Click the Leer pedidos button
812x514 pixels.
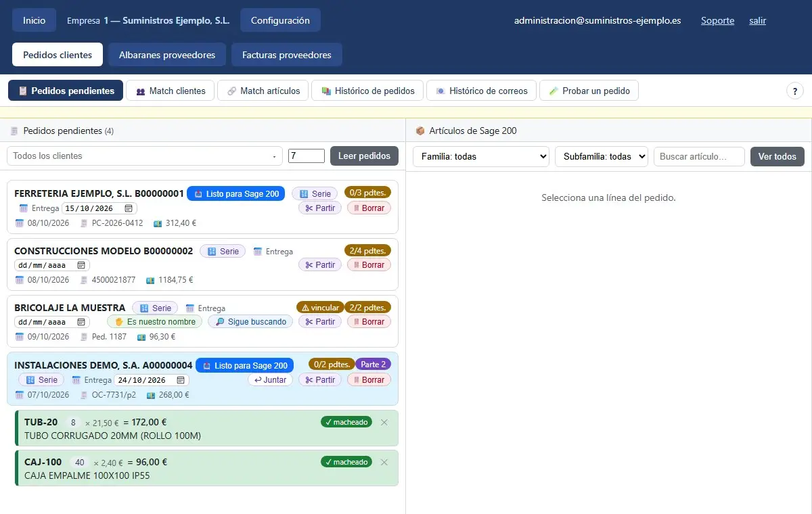pyautogui.click(x=364, y=156)
